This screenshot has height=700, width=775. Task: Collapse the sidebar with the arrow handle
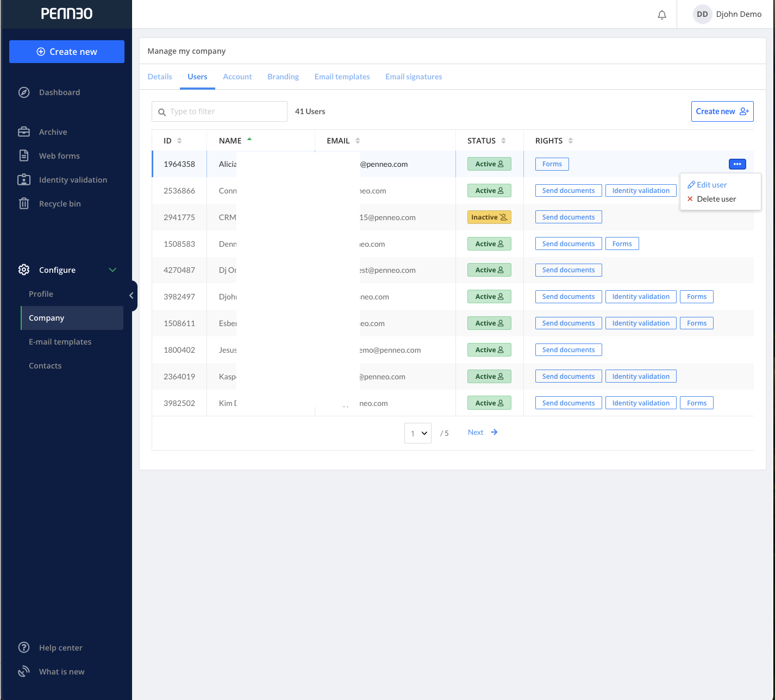(x=132, y=296)
